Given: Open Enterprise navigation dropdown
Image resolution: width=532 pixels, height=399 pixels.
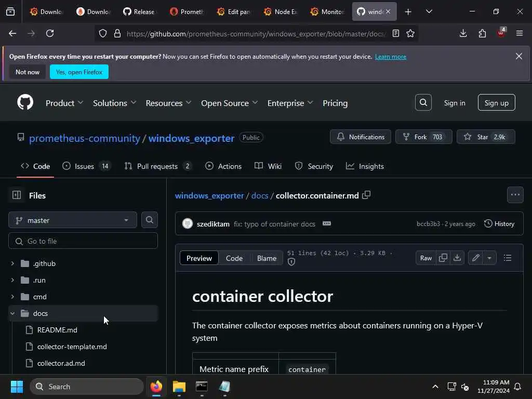Looking at the screenshot, I should click(290, 103).
